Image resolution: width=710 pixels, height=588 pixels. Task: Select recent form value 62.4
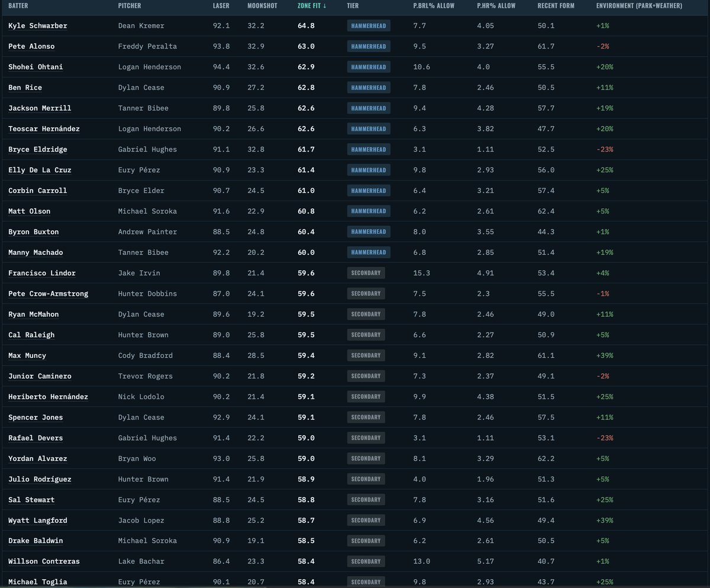[x=546, y=211]
